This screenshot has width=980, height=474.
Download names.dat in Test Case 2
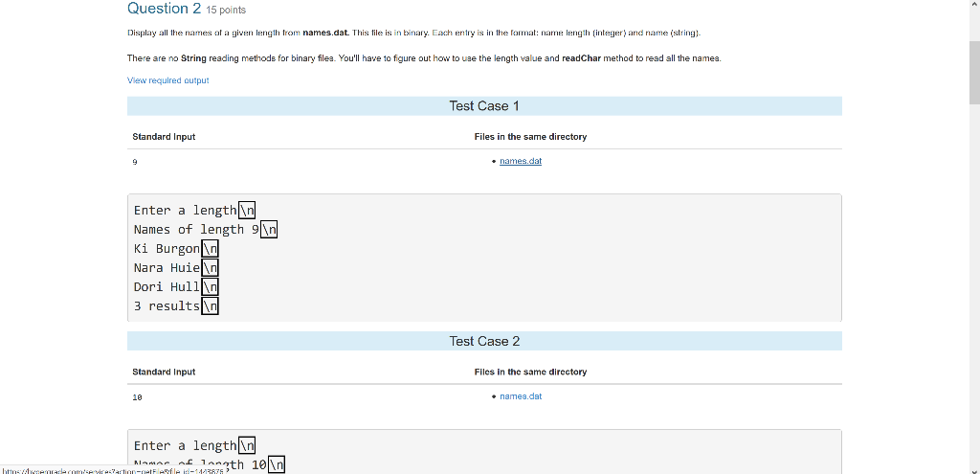(x=521, y=396)
